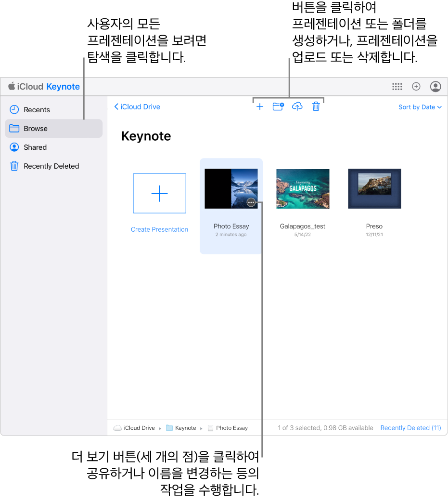Open the Sort by Date dropdown

(x=420, y=107)
